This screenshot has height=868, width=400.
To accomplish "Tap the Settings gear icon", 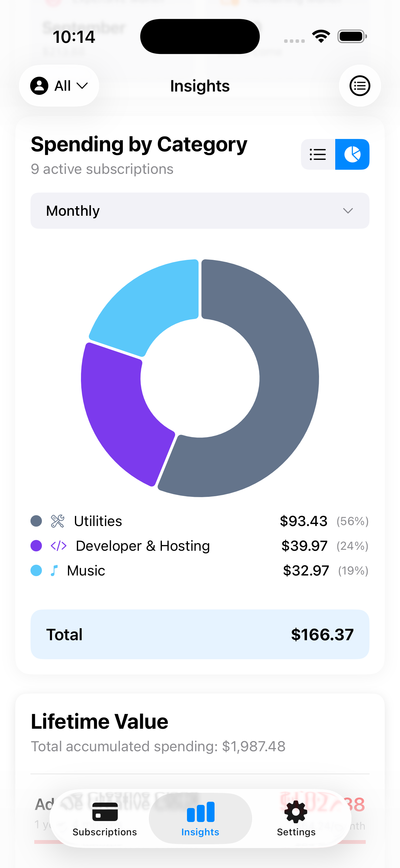I will (296, 812).
